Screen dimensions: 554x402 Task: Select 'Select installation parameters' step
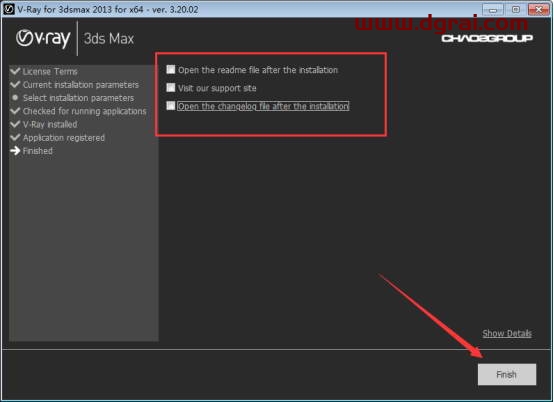[x=78, y=98]
